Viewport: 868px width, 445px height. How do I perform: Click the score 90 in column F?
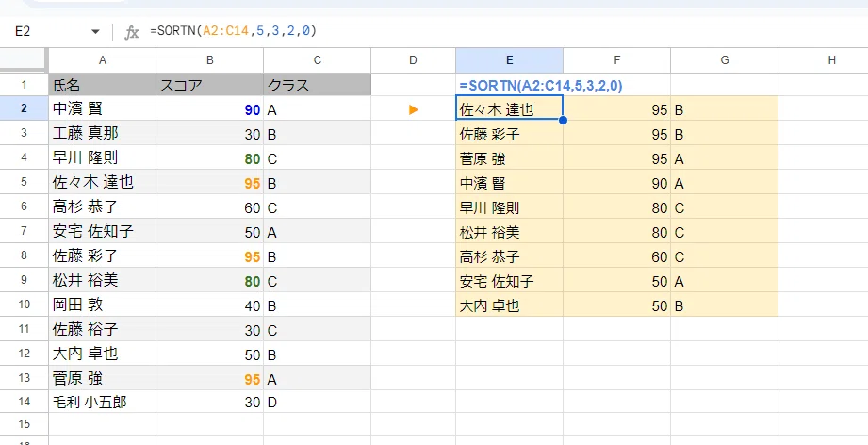pos(616,183)
